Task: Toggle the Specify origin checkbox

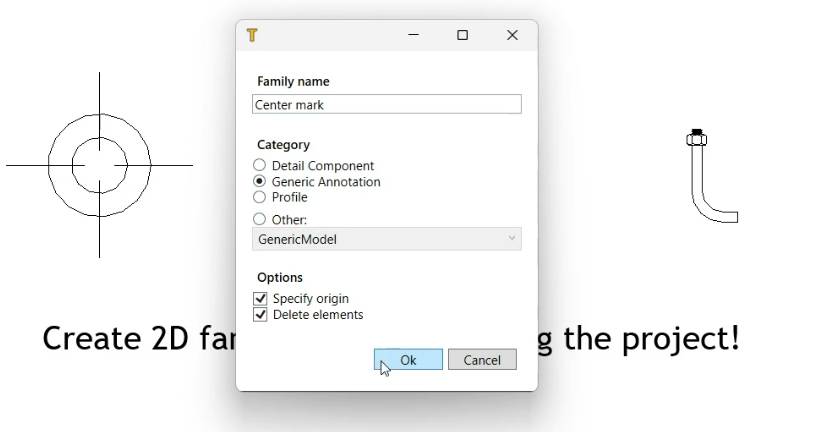Action: coord(261,299)
